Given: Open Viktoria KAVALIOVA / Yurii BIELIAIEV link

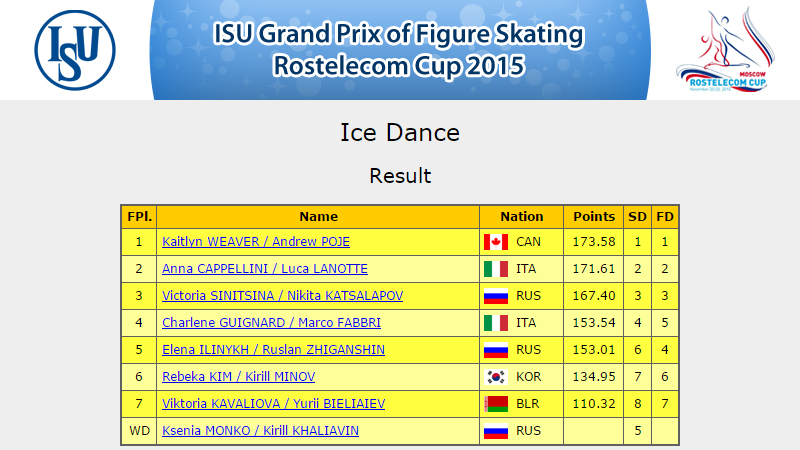Looking at the screenshot, I should (x=273, y=404).
